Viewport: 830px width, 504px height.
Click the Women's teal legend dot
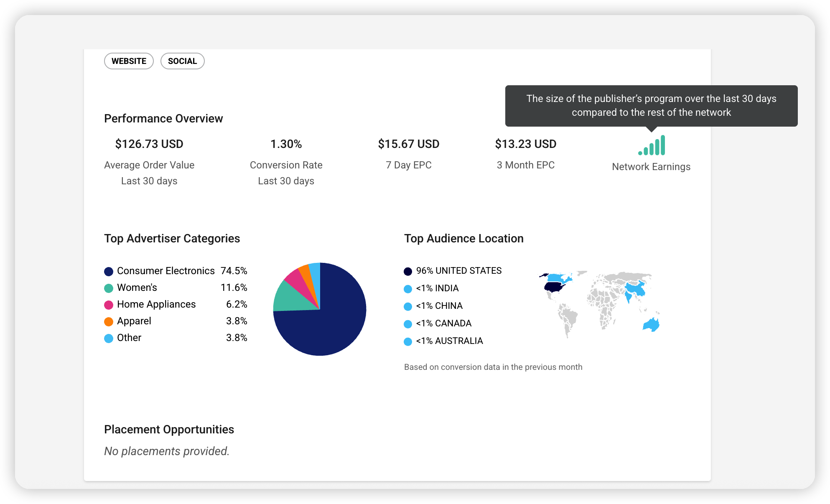(109, 288)
